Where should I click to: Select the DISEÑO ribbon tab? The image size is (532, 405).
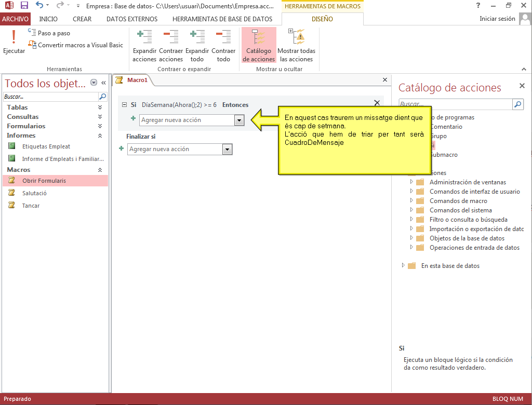tap(322, 19)
